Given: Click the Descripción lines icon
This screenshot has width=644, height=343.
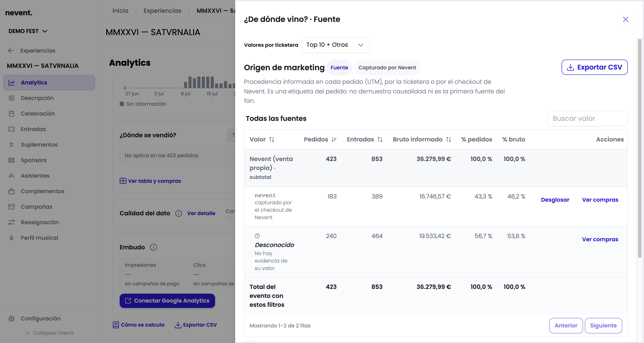Looking at the screenshot, I should (11, 98).
